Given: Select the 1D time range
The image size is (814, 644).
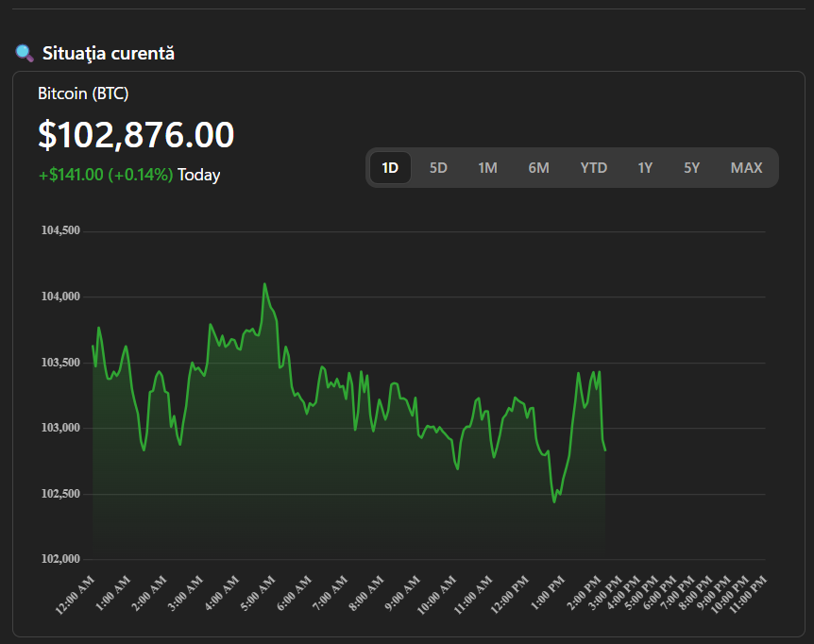Looking at the screenshot, I should (390, 168).
